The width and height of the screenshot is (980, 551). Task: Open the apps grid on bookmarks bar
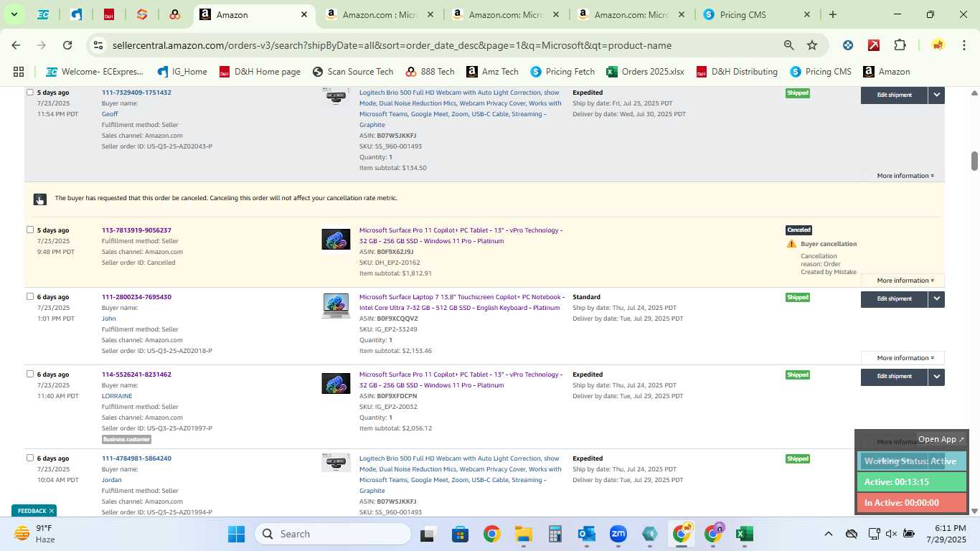click(x=19, y=72)
